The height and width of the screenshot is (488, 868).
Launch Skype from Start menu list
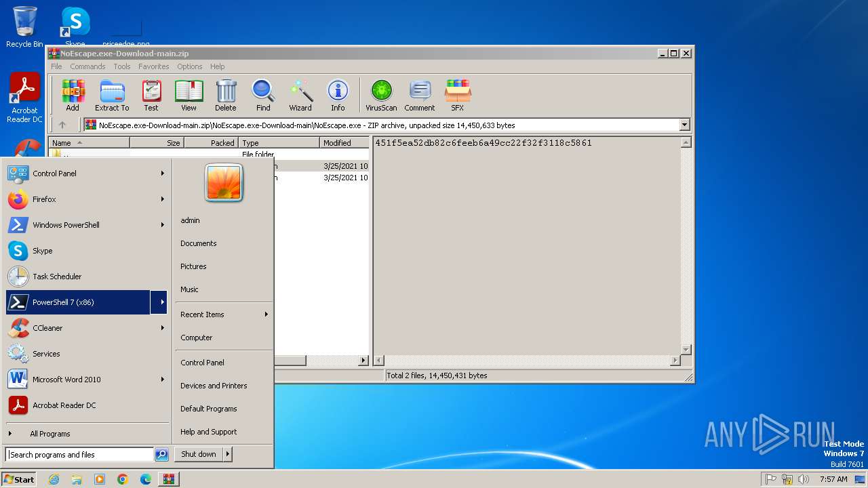point(86,251)
